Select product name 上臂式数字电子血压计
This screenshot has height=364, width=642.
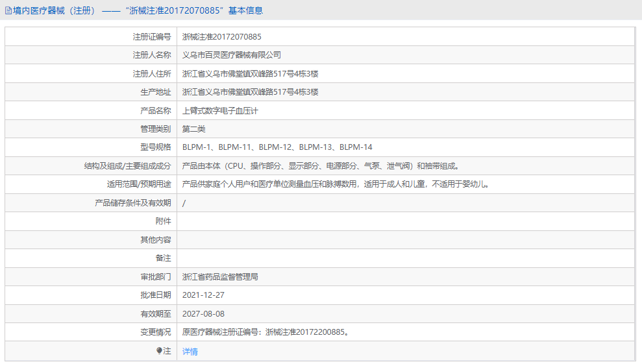point(220,110)
